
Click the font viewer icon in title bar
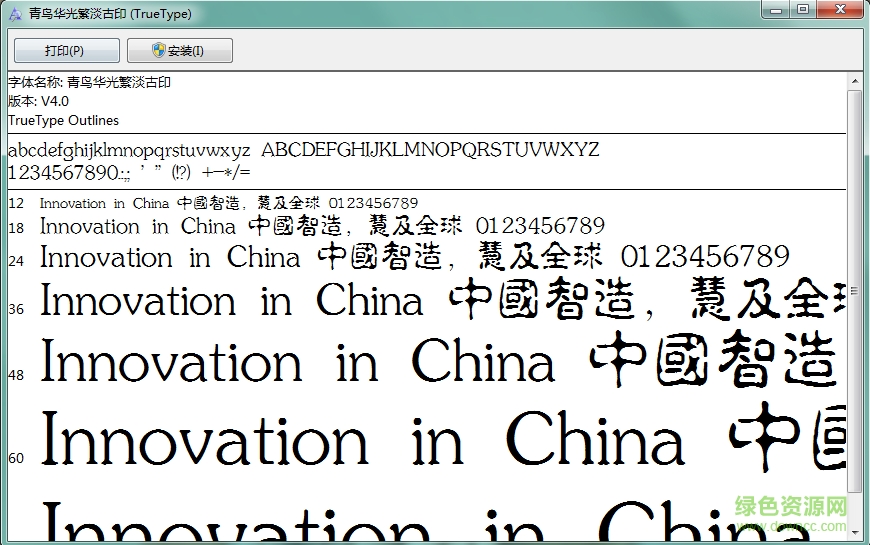pos(14,14)
